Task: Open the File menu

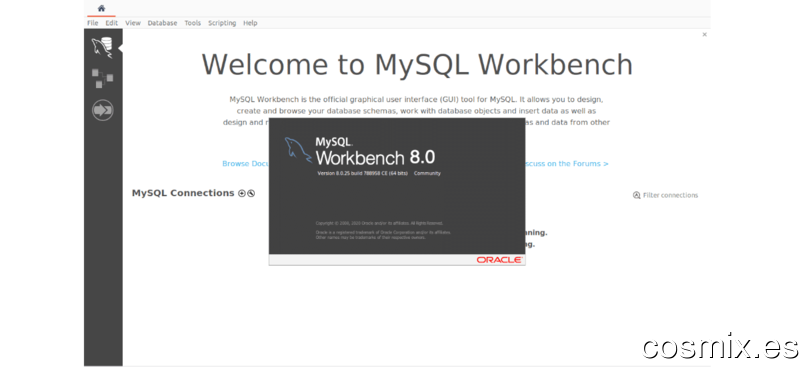Action: (x=92, y=23)
